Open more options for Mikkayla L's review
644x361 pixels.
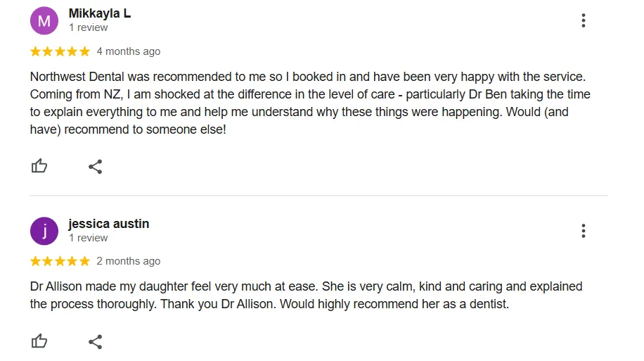[584, 20]
